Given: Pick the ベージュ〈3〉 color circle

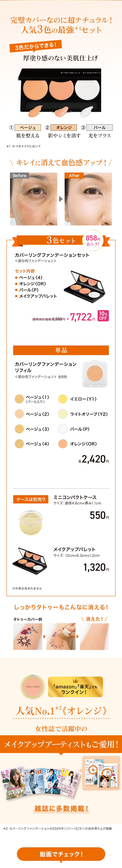Looking at the screenshot, I should pos(20,429).
